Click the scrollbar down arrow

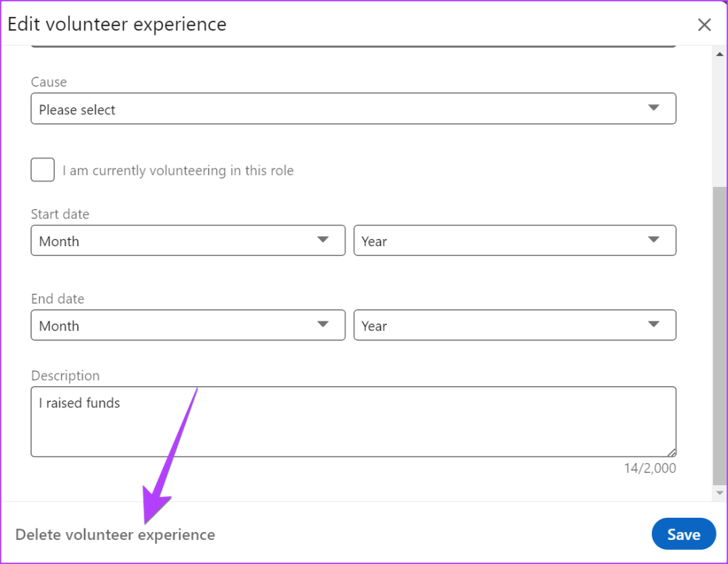(x=720, y=492)
